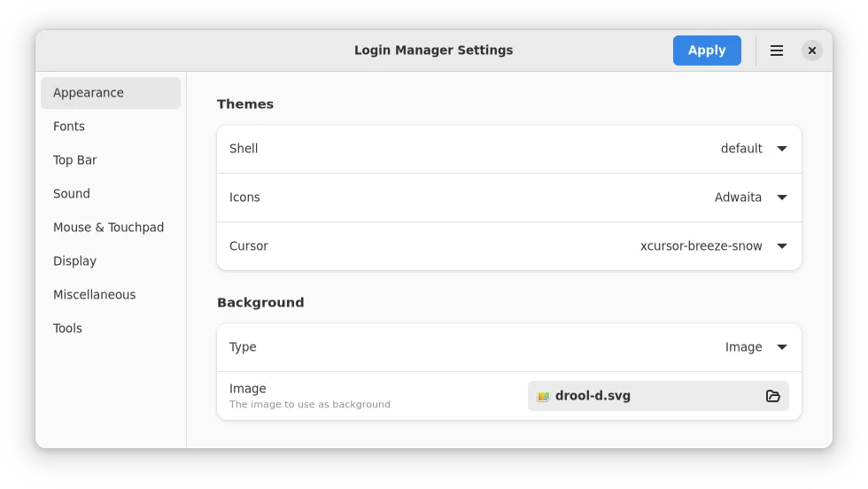Open the Sound settings page
This screenshot has height=489, width=868.
(x=111, y=194)
